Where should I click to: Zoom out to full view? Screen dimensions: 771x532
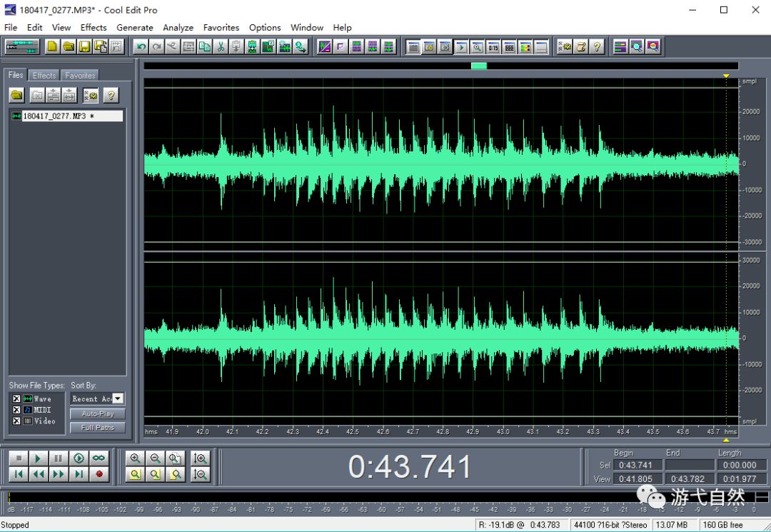(176, 458)
